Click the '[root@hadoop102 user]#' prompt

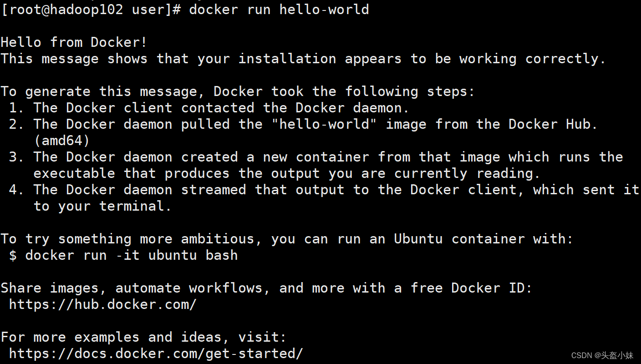point(91,9)
